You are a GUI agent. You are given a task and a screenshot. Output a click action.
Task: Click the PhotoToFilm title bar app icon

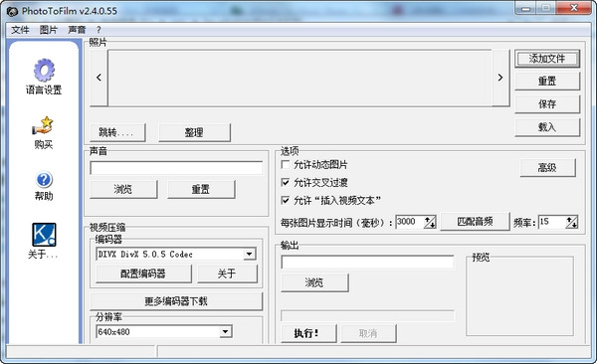point(12,11)
